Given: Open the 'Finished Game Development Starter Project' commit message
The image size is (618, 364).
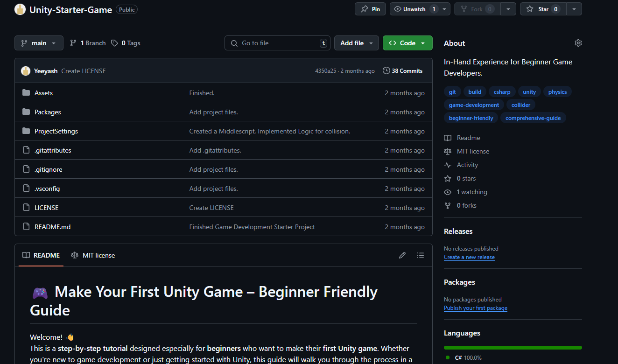Looking at the screenshot, I should coord(252,227).
